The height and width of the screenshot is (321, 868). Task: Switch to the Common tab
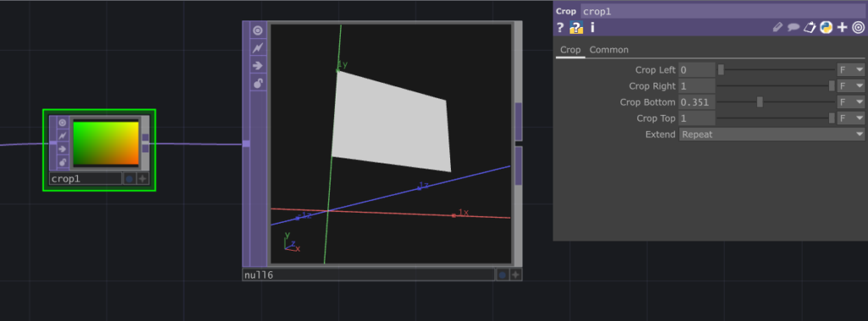pos(609,50)
